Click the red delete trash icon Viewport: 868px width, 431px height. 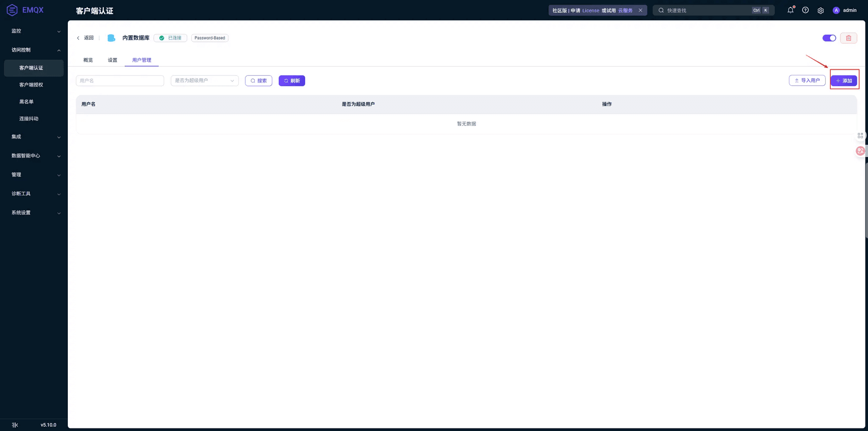click(849, 38)
